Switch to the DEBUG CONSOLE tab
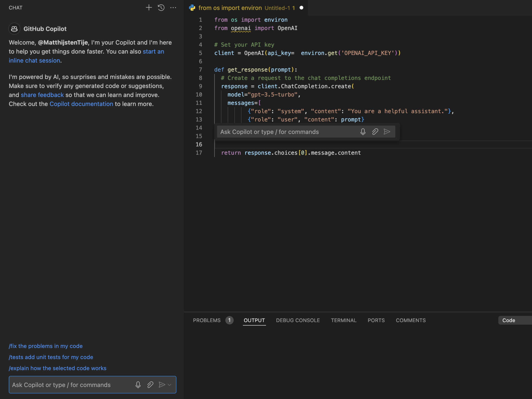 click(x=298, y=320)
